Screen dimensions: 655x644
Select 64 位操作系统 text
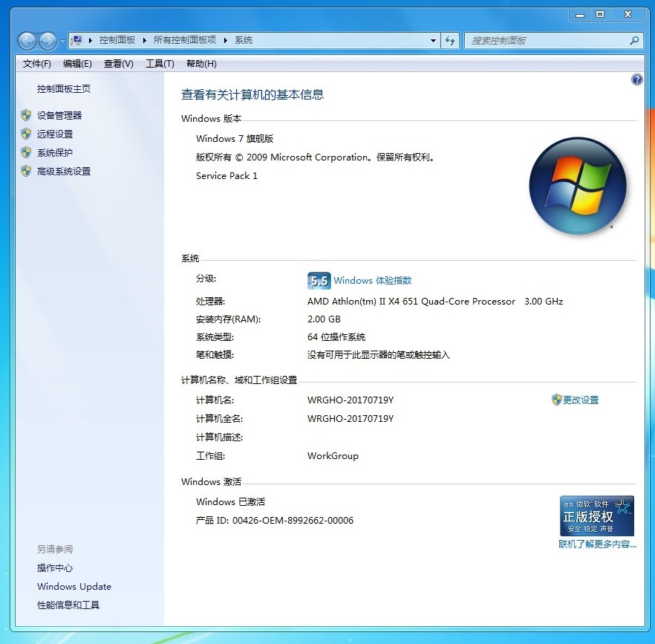[x=336, y=336]
